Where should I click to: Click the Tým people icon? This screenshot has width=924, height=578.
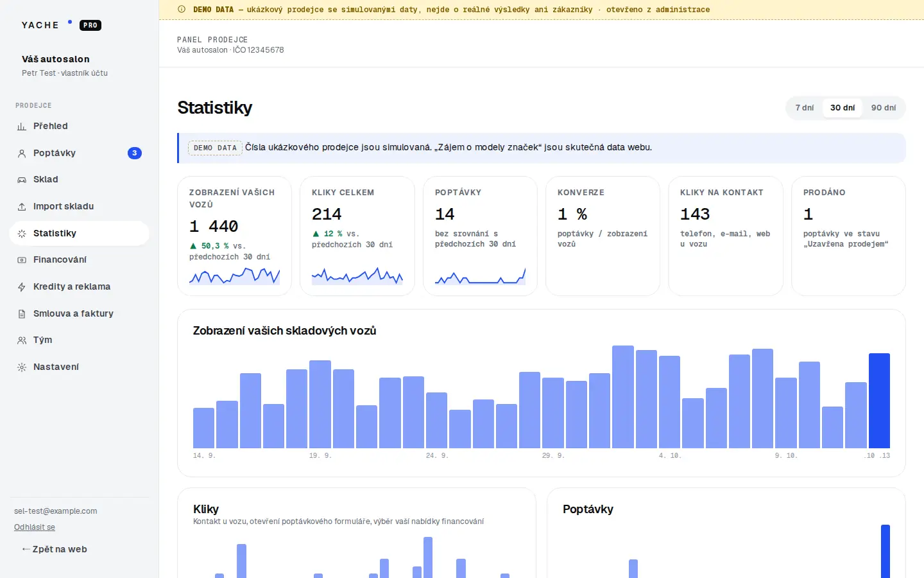click(22, 340)
